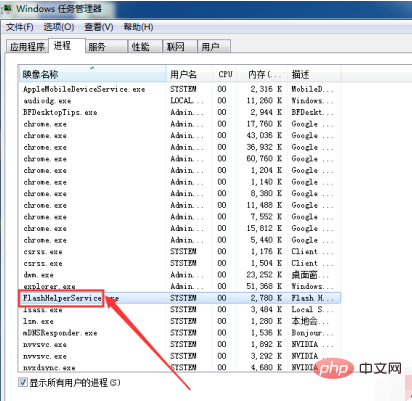This screenshot has height=401, width=412.
Task: Sort by the 描述 column header
Action: [x=314, y=74]
